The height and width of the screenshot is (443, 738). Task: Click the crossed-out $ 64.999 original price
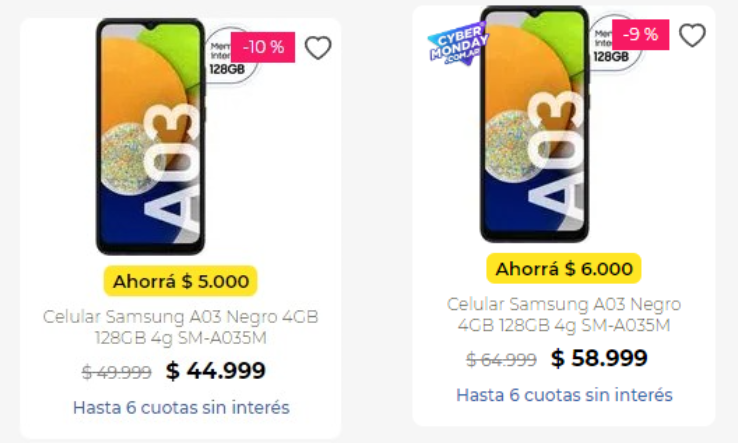pos(501,360)
